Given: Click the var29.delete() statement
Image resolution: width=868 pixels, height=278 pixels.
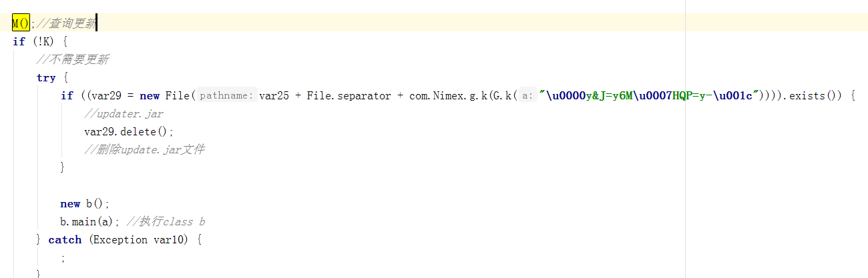Looking at the screenshot, I should tap(130, 131).
